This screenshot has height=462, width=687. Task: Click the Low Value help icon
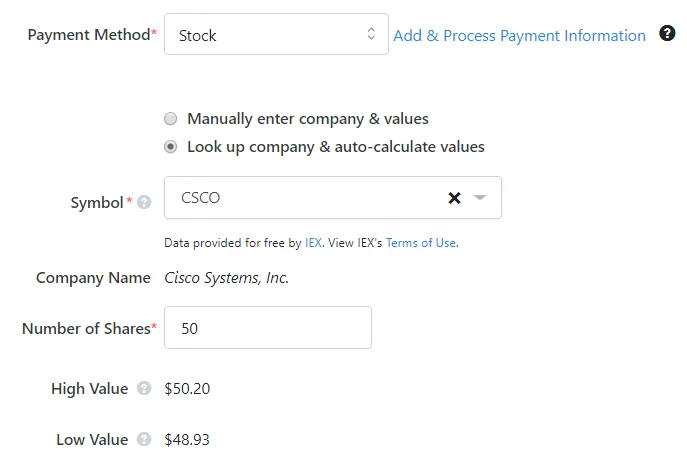[144, 439]
